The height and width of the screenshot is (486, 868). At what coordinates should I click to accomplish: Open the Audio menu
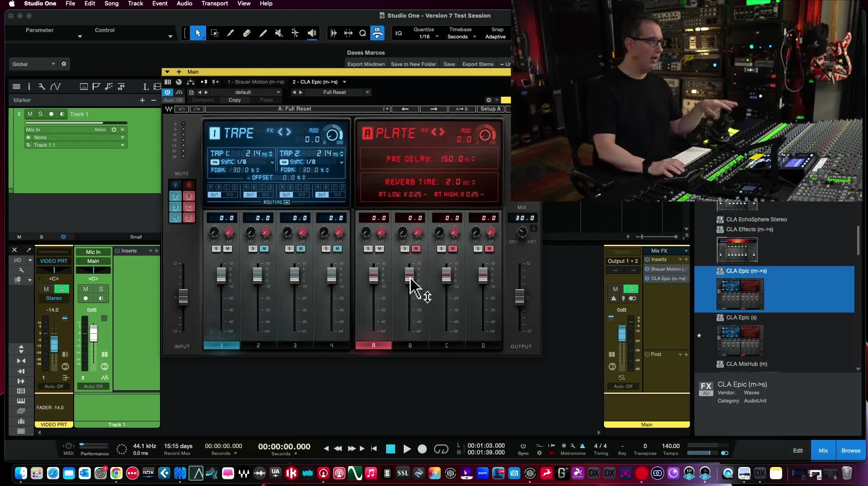click(x=184, y=4)
